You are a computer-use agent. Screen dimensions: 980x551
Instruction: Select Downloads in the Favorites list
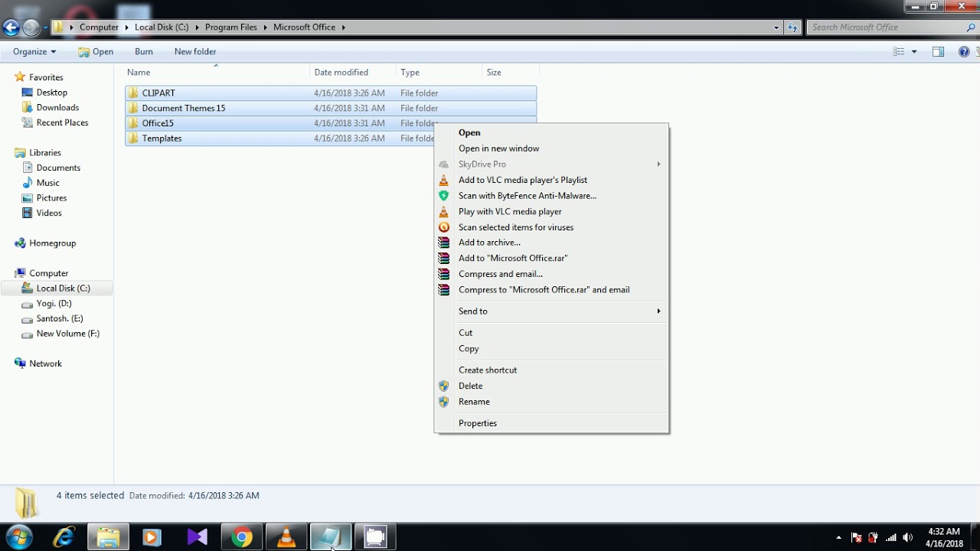click(x=57, y=108)
